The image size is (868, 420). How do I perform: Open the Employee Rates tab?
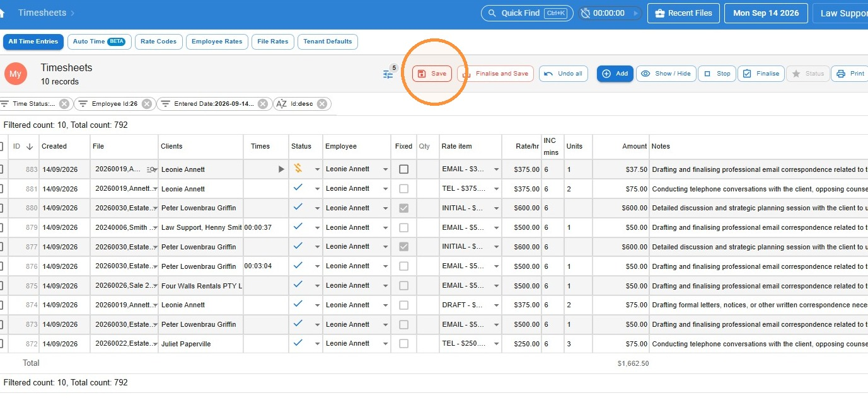coord(217,42)
